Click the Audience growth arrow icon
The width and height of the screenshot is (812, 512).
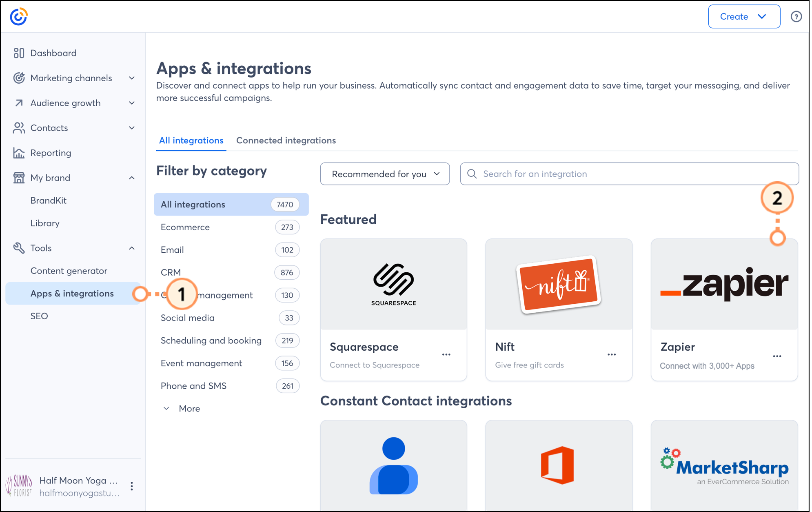(x=19, y=103)
